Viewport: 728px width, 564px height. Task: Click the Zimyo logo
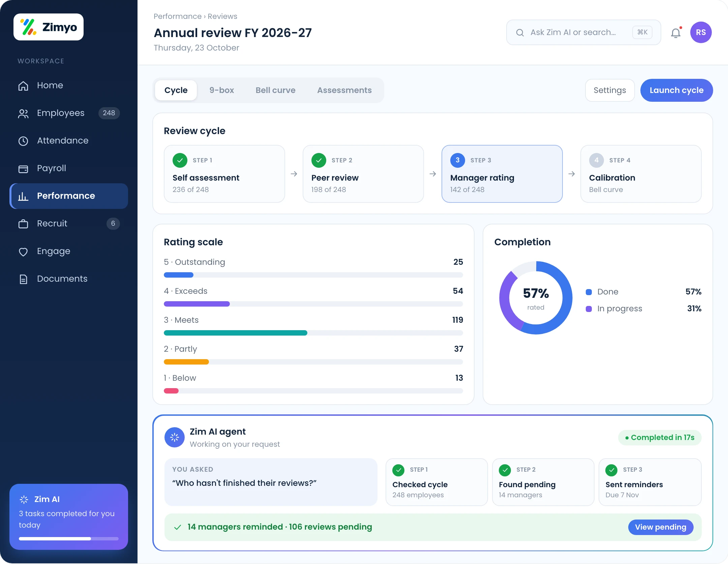coord(49,27)
